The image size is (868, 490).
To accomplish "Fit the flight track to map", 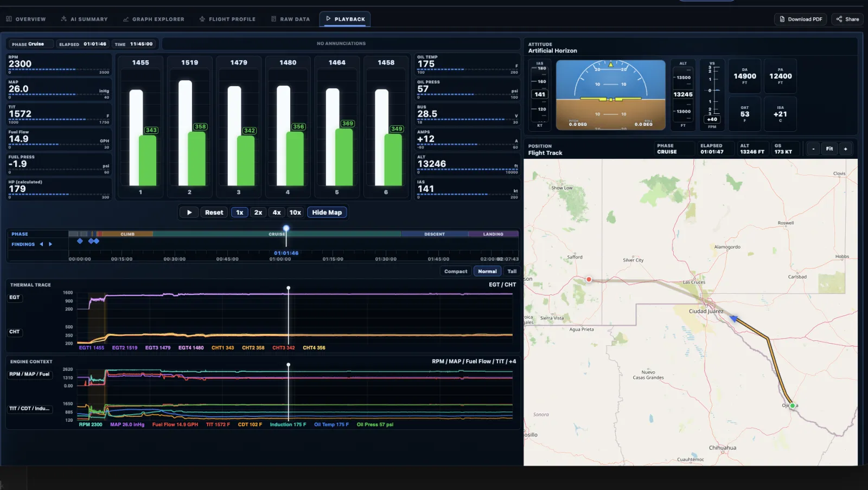I will 829,149.
